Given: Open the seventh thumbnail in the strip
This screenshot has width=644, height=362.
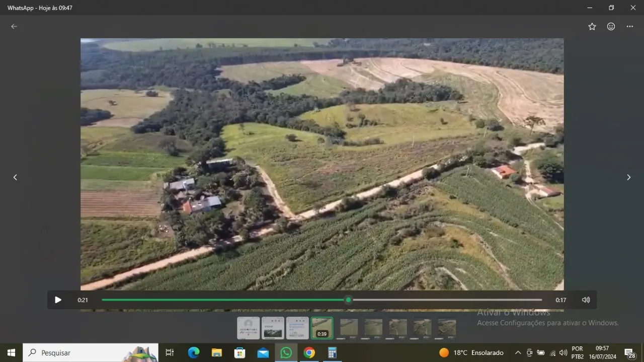Looking at the screenshot, I should 398,328.
